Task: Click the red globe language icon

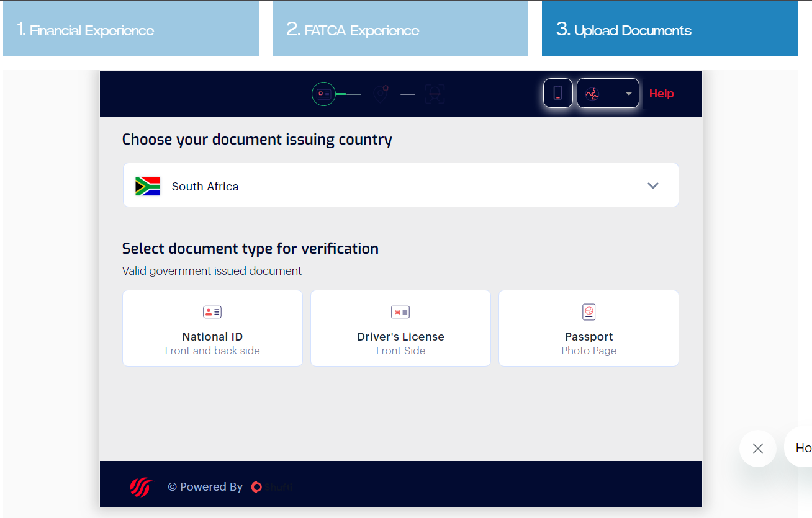Action: [x=592, y=94]
